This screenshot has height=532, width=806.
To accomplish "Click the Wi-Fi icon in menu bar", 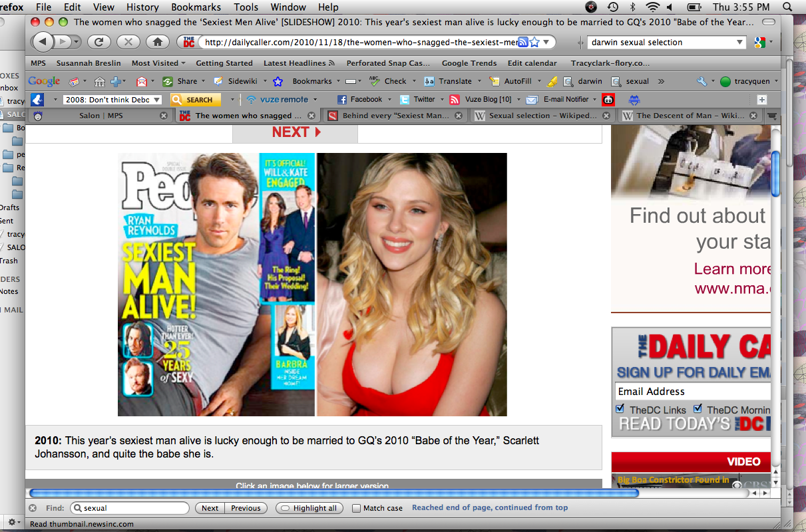I will [652, 7].
